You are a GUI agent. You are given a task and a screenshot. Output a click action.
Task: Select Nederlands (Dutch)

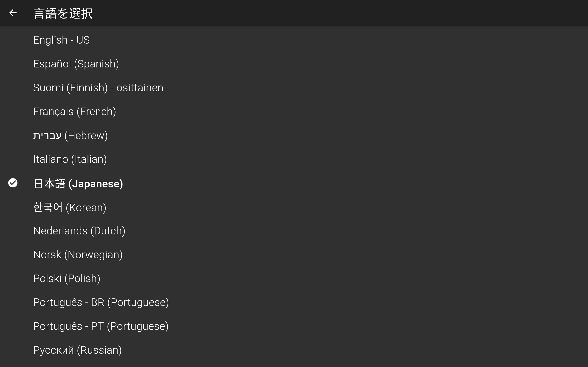(x=294, y=231)
